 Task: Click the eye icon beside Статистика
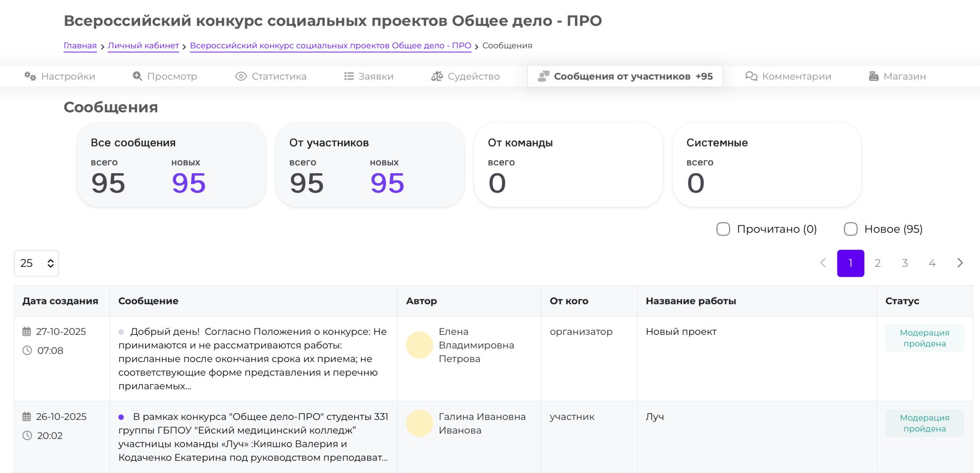pyautogui.click(x=241, y=76)
